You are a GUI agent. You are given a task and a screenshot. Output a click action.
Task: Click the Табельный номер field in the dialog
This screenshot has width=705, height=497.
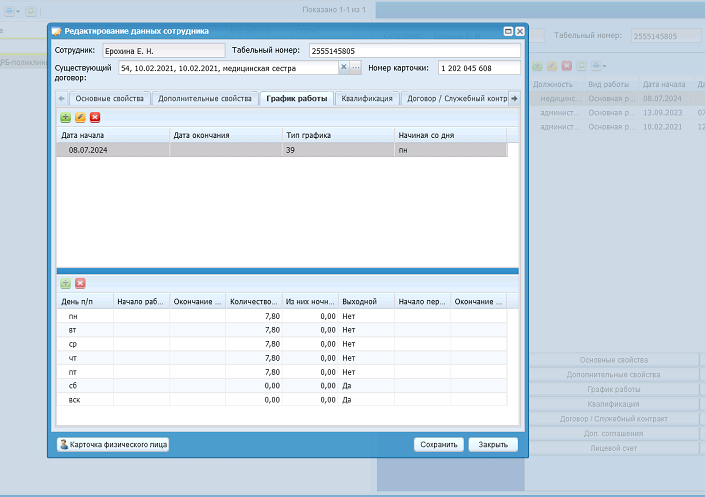(415, 51)
